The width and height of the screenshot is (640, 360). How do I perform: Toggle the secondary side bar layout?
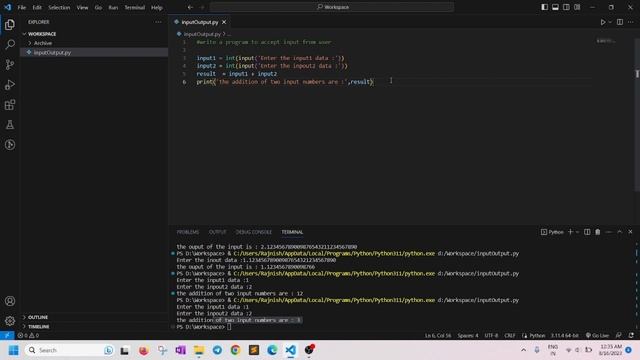point(566,7)
